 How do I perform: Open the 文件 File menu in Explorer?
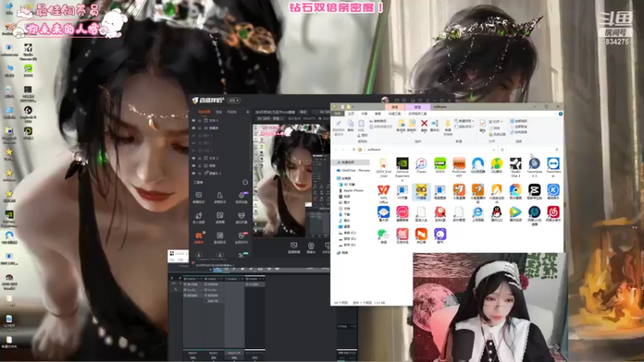coord(337,113)
